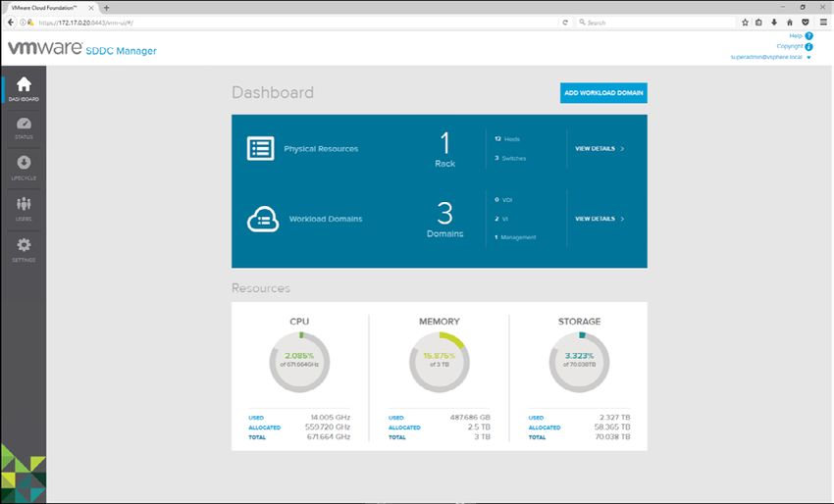This screenshot has height=504, width=834.
Task: Click the ADD WORKLOAD DOMAIN button
Action: pyautogui.click(x=603, y=92)
